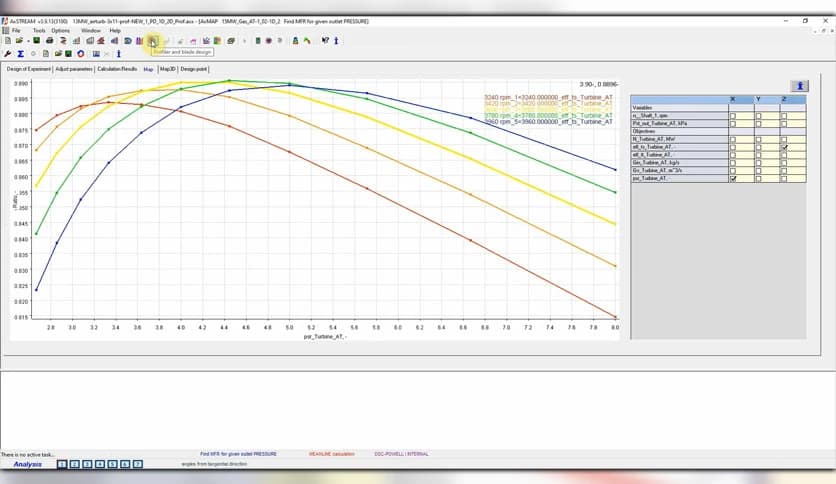Image resolution: width=836 pixels, height=484 pixels.
Task: Click the 3240 rpm legend entry
Action: 549,98
